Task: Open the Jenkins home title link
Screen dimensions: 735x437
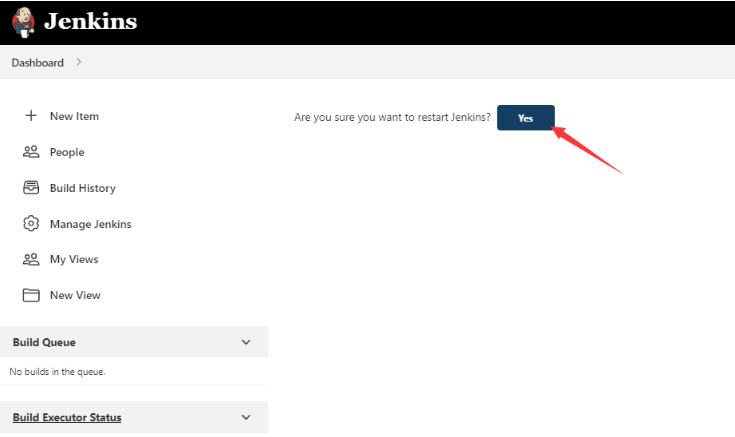Action: [90, 21]
